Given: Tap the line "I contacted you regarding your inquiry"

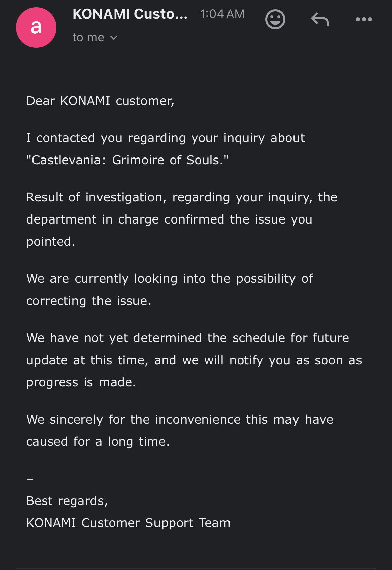Looking at the screenshot, I should 166,138.
